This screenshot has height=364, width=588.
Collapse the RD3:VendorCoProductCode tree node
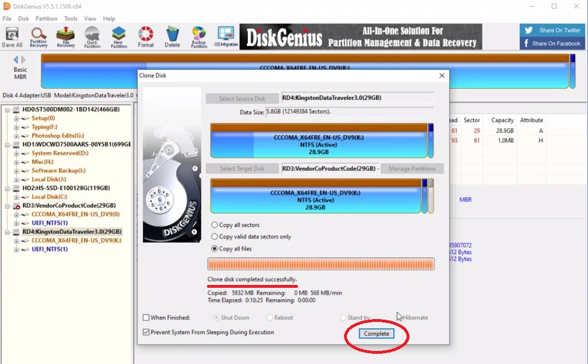point(6,205)
